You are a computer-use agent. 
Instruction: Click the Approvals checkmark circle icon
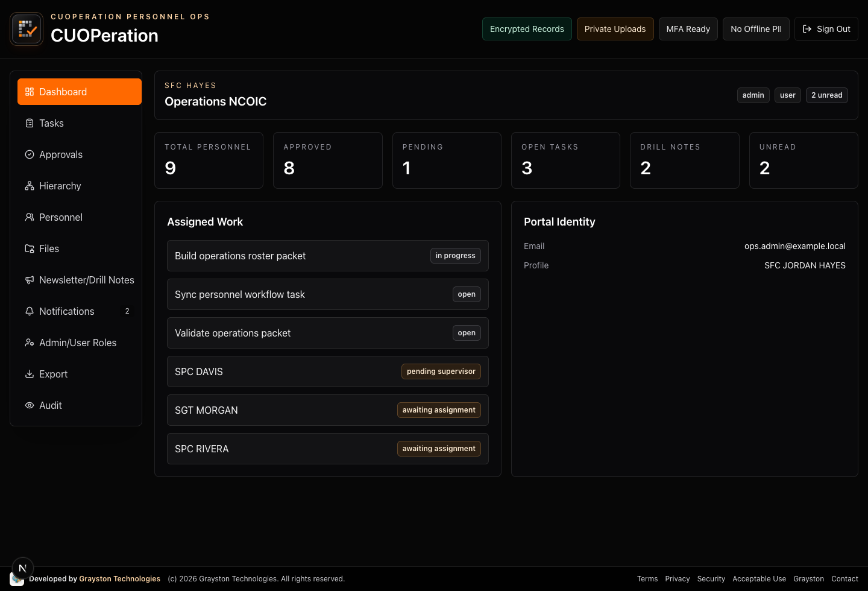(30, 154)
